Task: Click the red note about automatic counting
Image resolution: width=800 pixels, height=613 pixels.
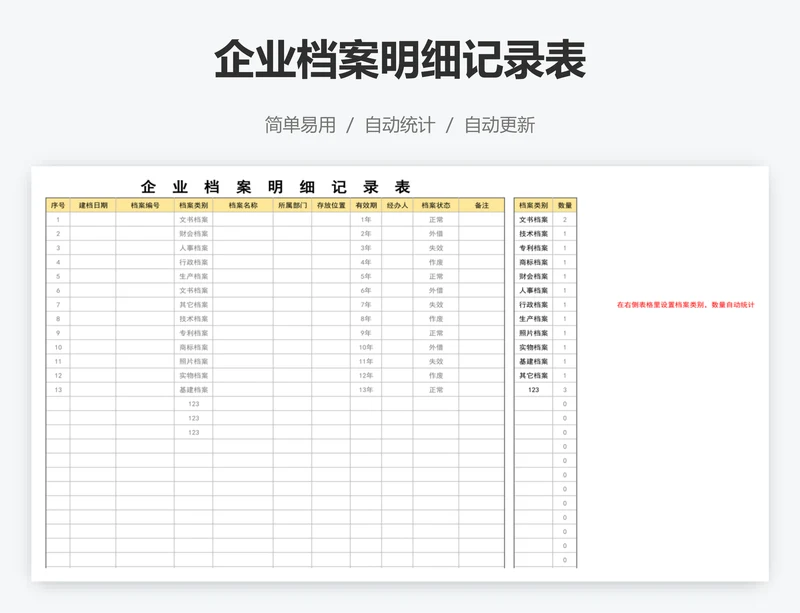Action: (685, 305)
